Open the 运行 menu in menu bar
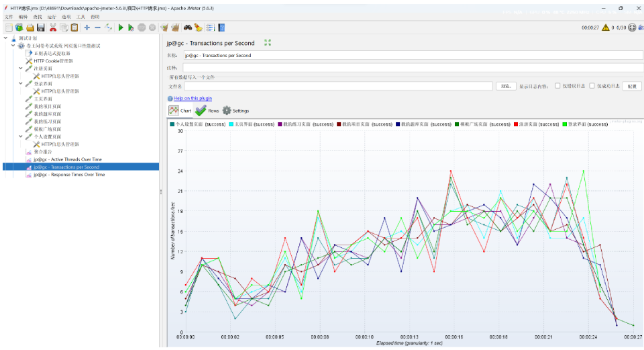This screenshot has height=350, width=644. click(52, 17)
